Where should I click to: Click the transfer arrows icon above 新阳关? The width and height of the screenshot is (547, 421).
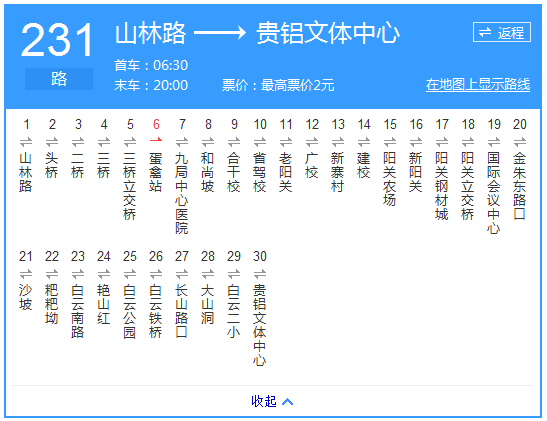(x=416, y=142)
